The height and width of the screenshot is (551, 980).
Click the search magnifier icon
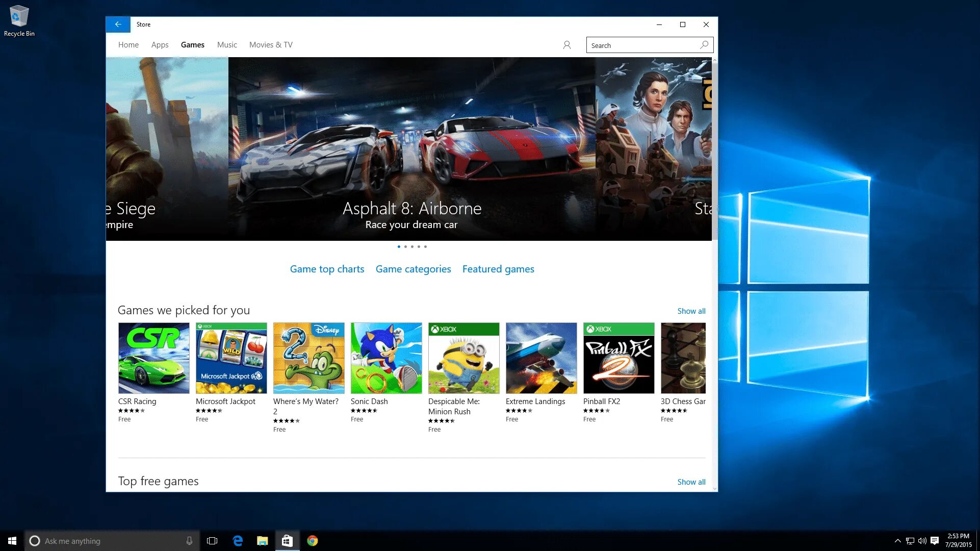[x=704, y=45]
